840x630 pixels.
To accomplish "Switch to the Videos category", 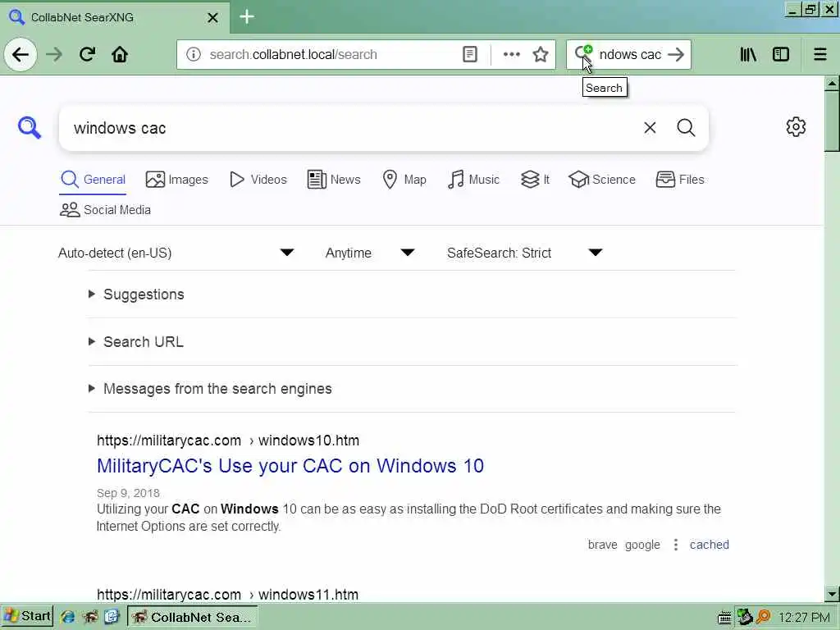I will (x=258, y=180).
